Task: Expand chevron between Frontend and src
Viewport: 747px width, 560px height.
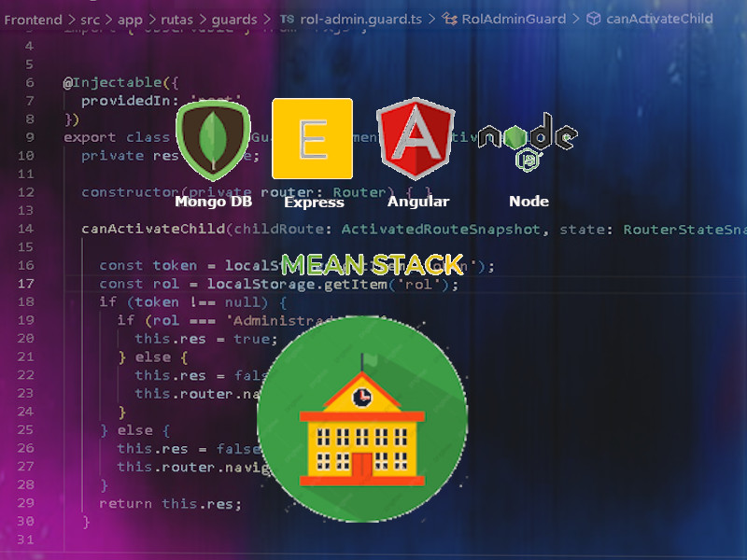Action: 72,20
